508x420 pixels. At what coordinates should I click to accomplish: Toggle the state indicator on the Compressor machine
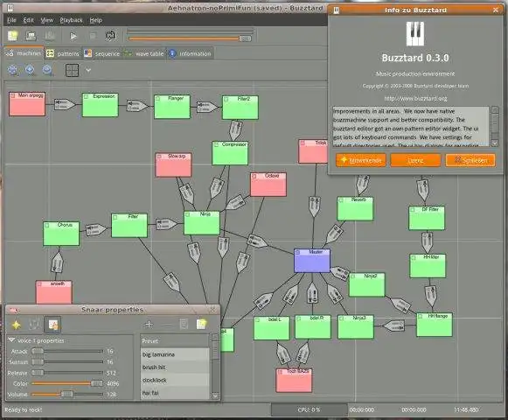216,144
